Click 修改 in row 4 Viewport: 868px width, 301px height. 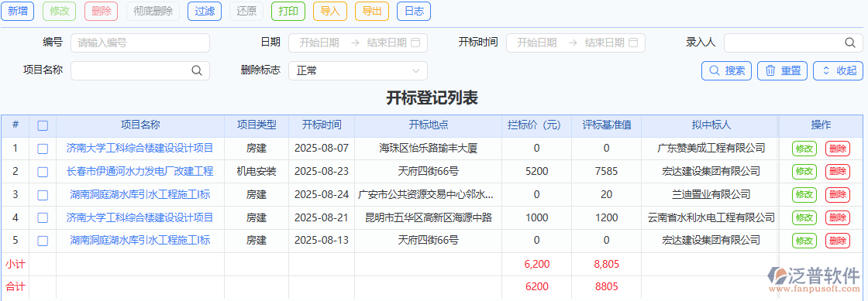(x=804, y=217)
